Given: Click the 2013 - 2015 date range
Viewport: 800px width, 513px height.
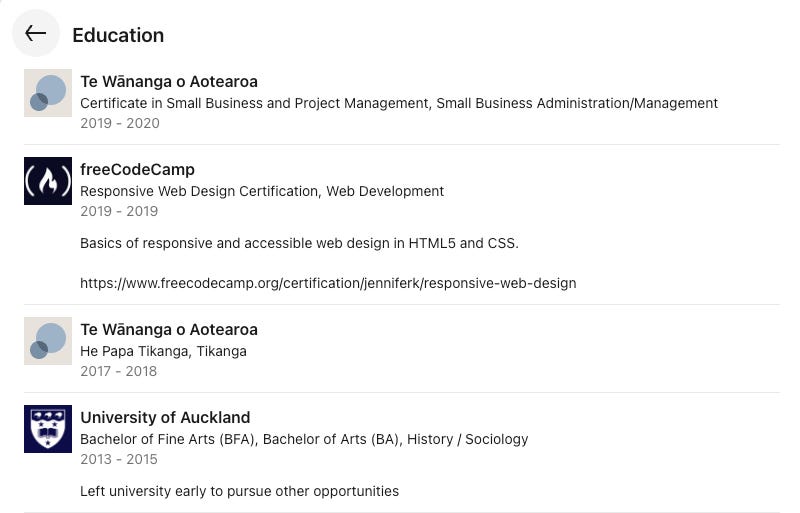Looking at the screenshot, I should 118,459.
